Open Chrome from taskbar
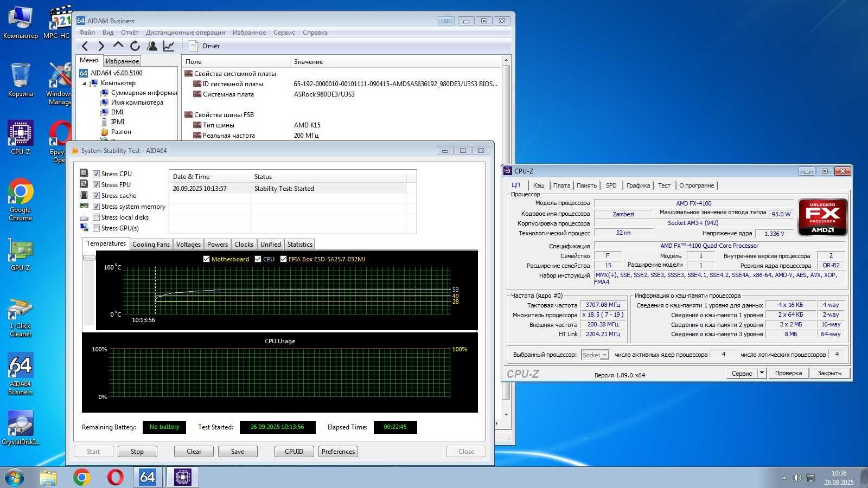Image resolution: width=868 pixels, height=488 pixels. coord(82,477)
